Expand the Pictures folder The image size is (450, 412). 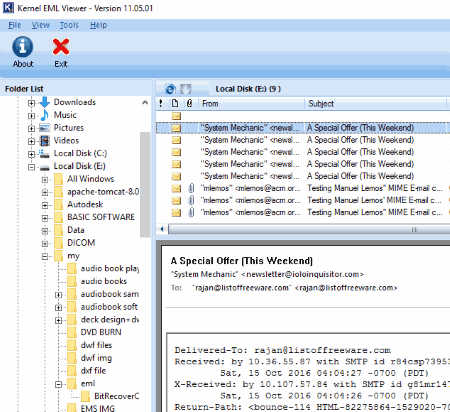pos(31,128)
